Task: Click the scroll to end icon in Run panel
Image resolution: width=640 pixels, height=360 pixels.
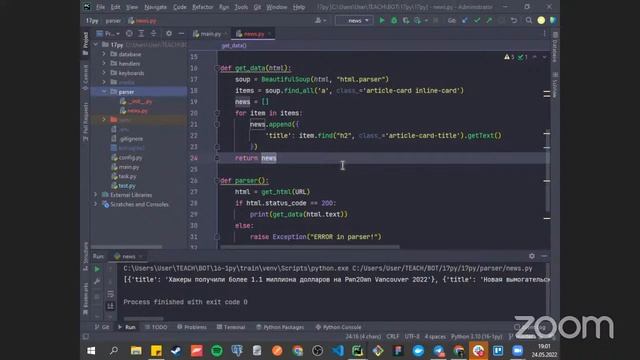Action: click(110, 306)
